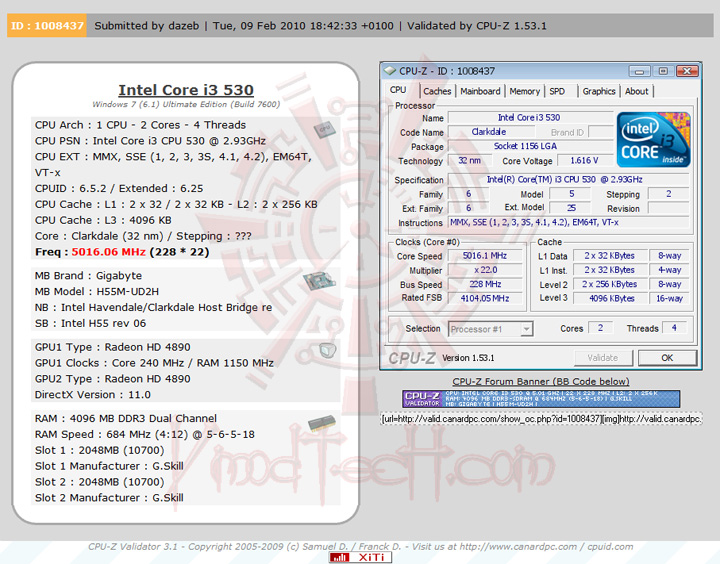
Task: Click the SB : Intel H55 rev 06 line
Action: pos(90,323)
